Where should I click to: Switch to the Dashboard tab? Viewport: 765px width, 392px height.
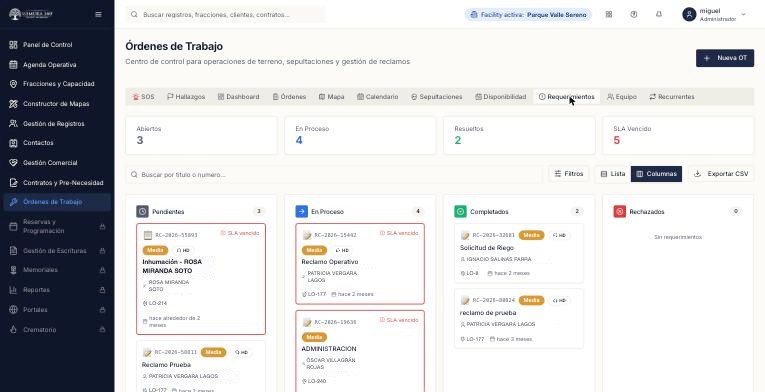point(238,97)
